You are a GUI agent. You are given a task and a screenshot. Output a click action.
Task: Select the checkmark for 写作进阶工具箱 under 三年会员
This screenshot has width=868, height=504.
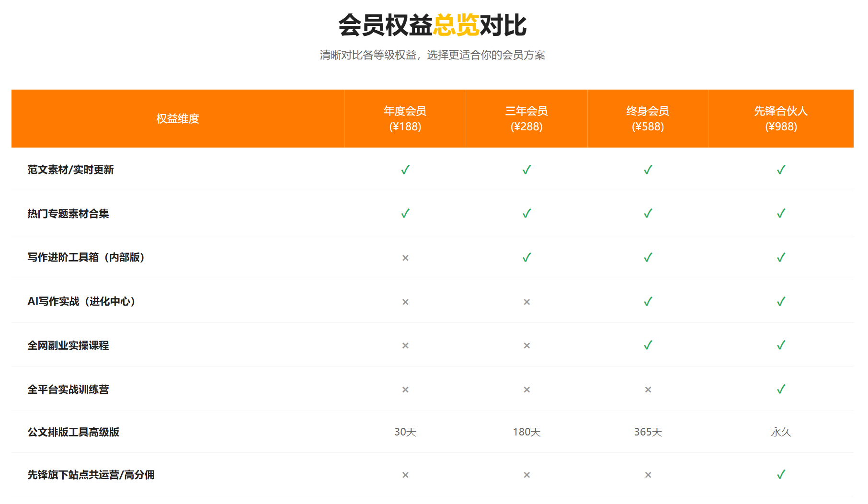click(x=526, y=257)
